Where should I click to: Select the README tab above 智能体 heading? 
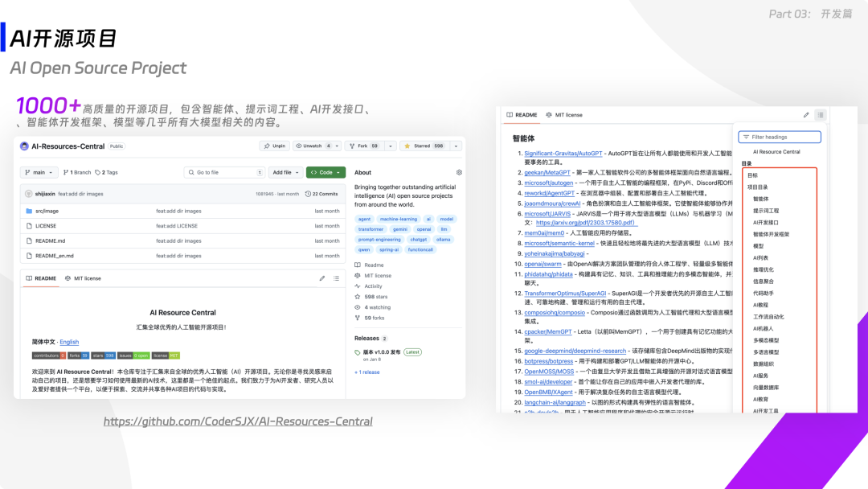coord(522,115)
